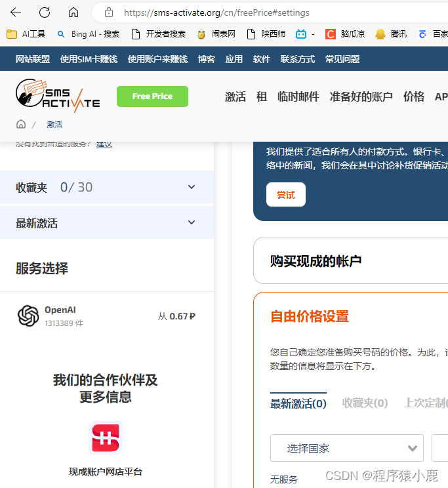Screen dimensions: 448x488
Task: Click the 自由价格设置 heading
Action: pos(310,316)
